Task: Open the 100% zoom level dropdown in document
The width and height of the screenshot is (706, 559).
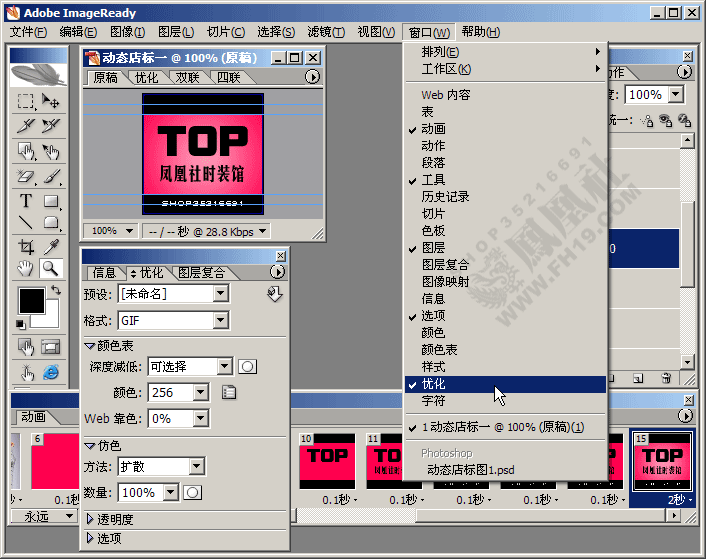Action: pyautogui.click(x=129, y=231)
